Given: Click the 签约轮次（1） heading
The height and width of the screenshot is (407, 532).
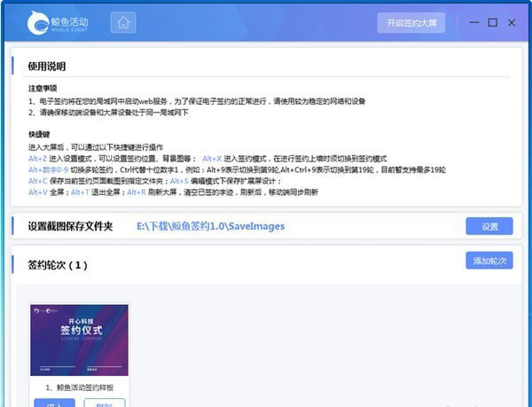Looking at the screenshot, I should point(58,265).
